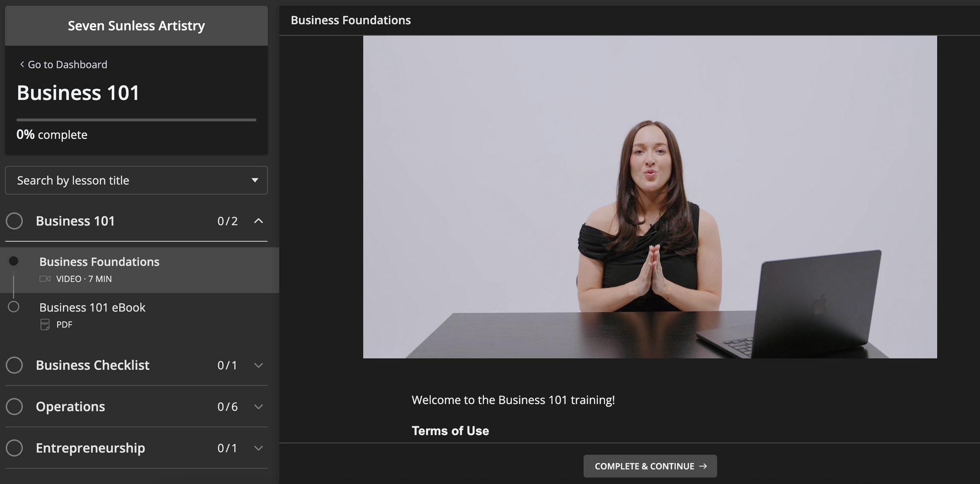Viewport: 980px width, 484px height.
Task: Click the video camera icon under Business Foundations
Action: (x=45, y=279)
